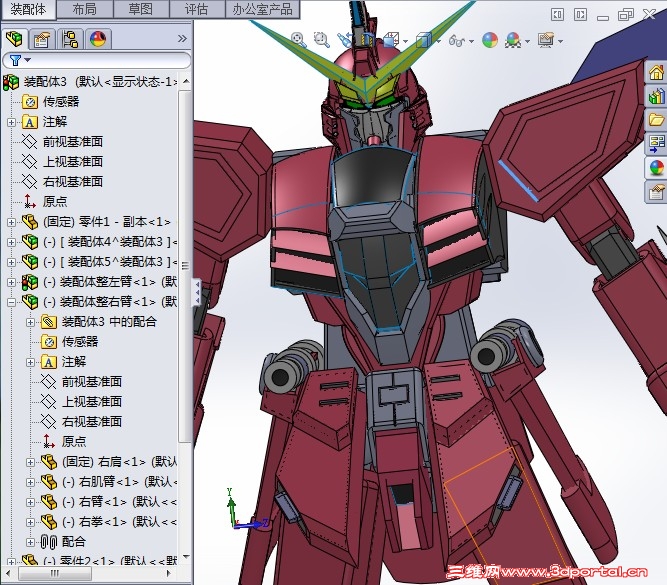Image resolution: width=667 pixels, height=585 pixels.
Task: Expand 注解 under 装配体整右臂
Action: pyautogui.click(x=31, y=362)
